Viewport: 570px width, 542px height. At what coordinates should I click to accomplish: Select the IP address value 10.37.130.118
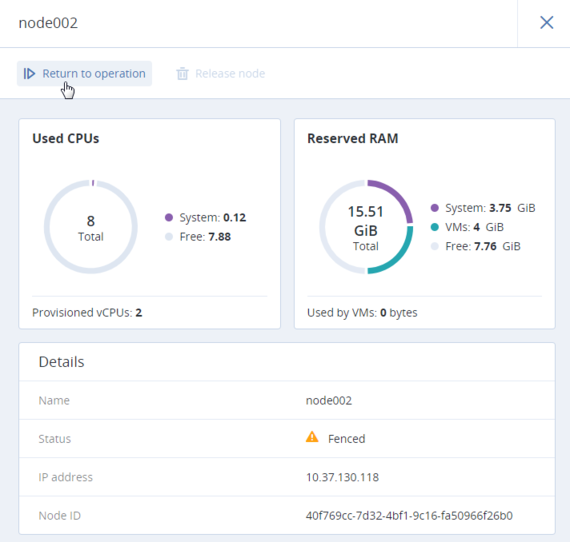point(342,477)
